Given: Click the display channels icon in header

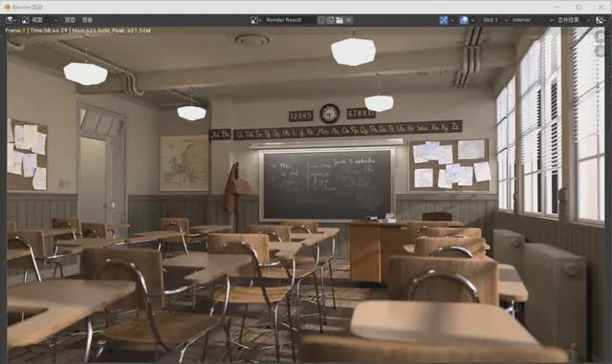Looking at the screenshot, I should [x=601, y=20].
